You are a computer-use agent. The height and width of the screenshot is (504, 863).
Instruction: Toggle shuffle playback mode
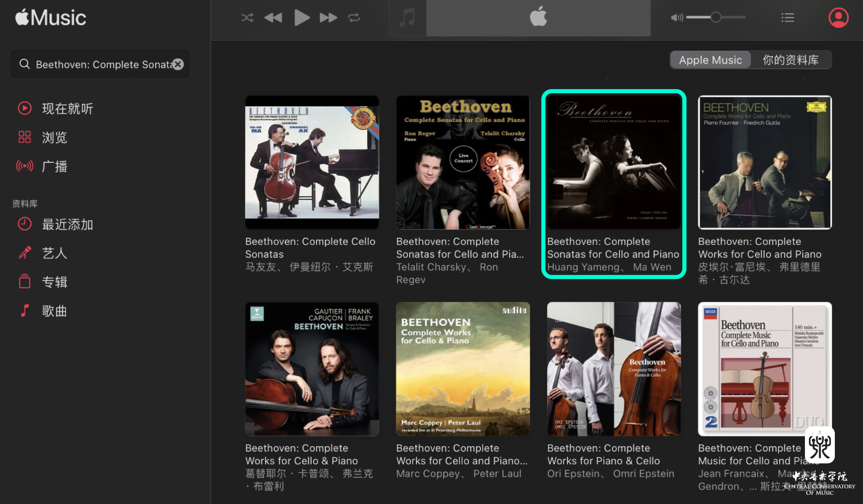pyautogui.click(x=247, y=18)
